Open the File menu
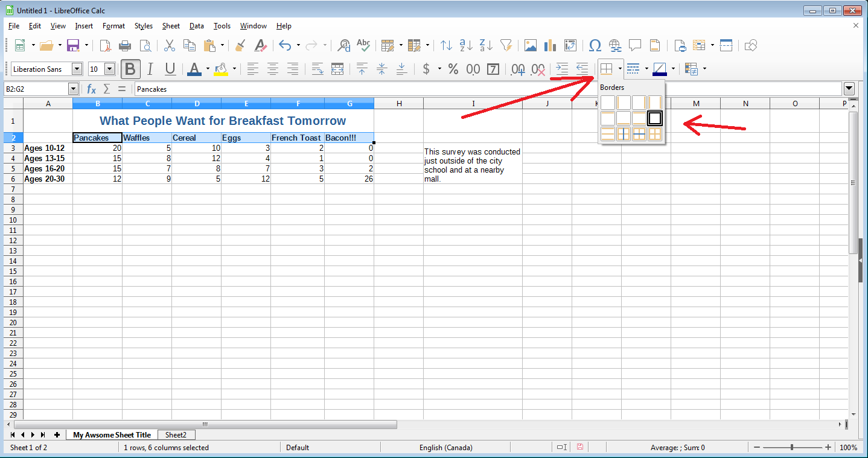Screen dimensions: 868x458 click(14, 26)
